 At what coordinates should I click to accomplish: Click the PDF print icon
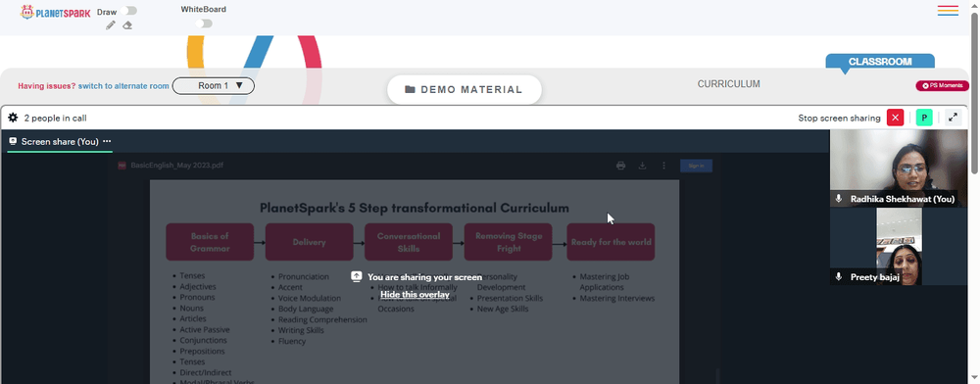point(620,166)
